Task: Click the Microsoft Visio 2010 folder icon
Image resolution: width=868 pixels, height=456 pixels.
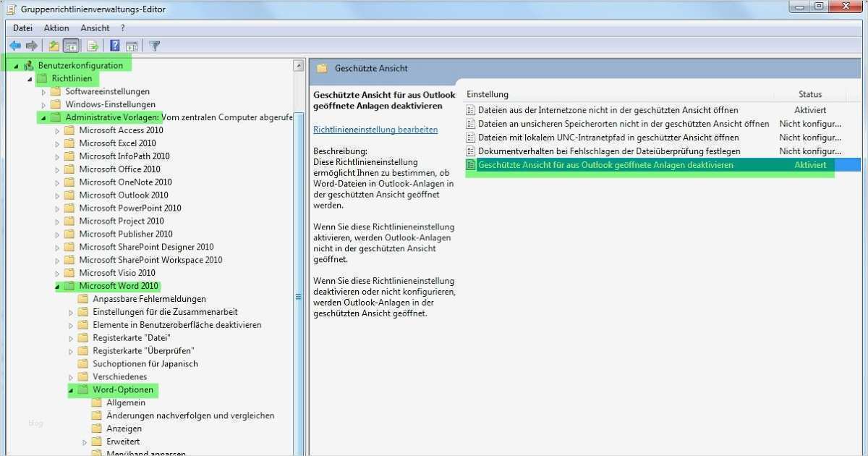Action: [x=69, y=273]
